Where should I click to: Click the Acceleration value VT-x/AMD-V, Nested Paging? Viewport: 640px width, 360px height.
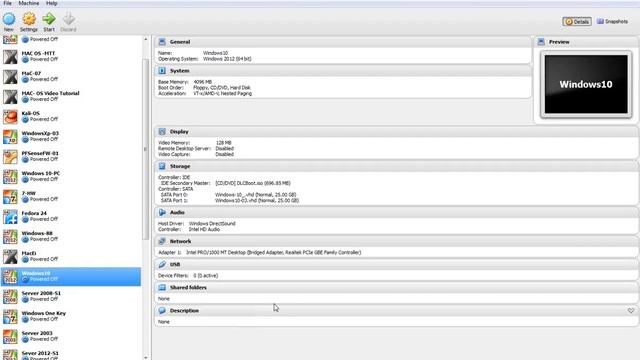(x=222, y=93)
